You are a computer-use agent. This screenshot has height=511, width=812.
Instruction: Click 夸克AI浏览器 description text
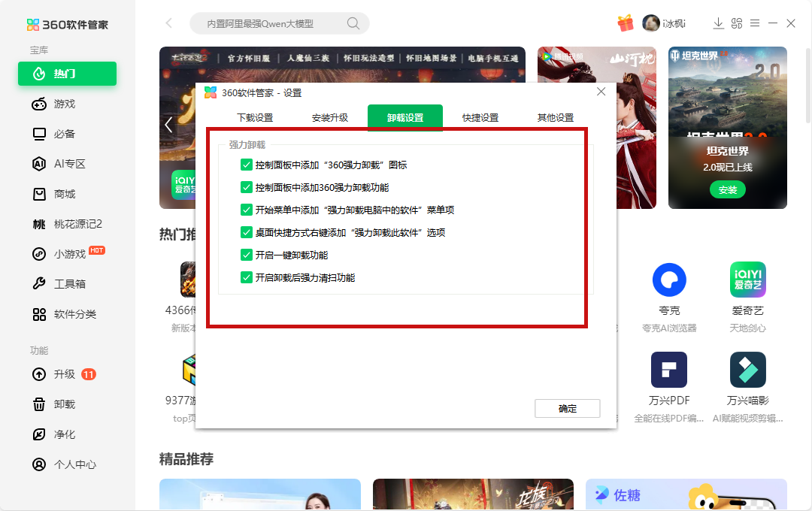[669, 328]
